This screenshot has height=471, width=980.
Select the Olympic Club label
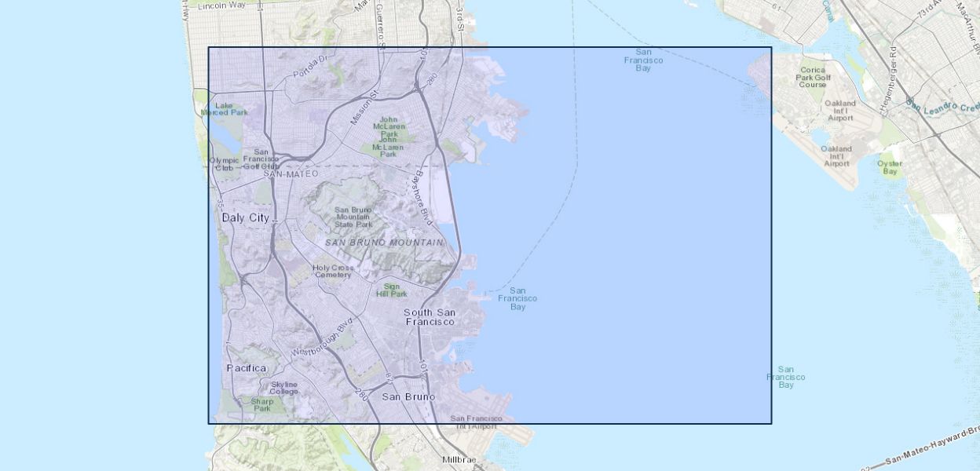(224, 163)
